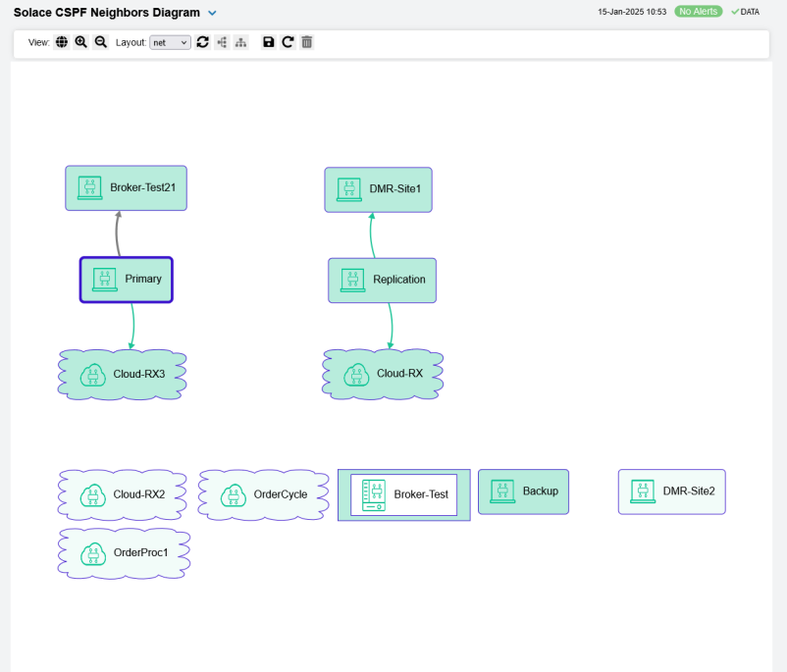Zoom in on the diagram
The image size is (787, 672).
[x=81, y=43]
